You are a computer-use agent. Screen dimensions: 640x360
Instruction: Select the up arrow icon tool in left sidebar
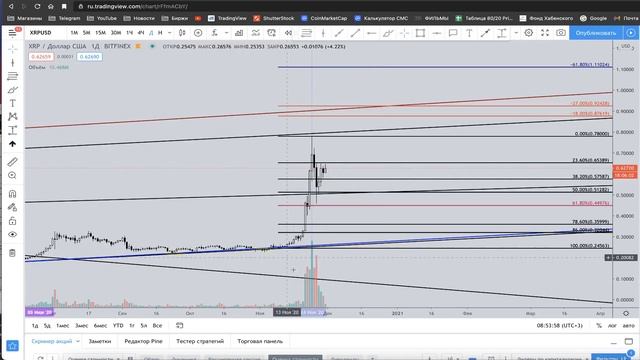[x=13, y=144]
